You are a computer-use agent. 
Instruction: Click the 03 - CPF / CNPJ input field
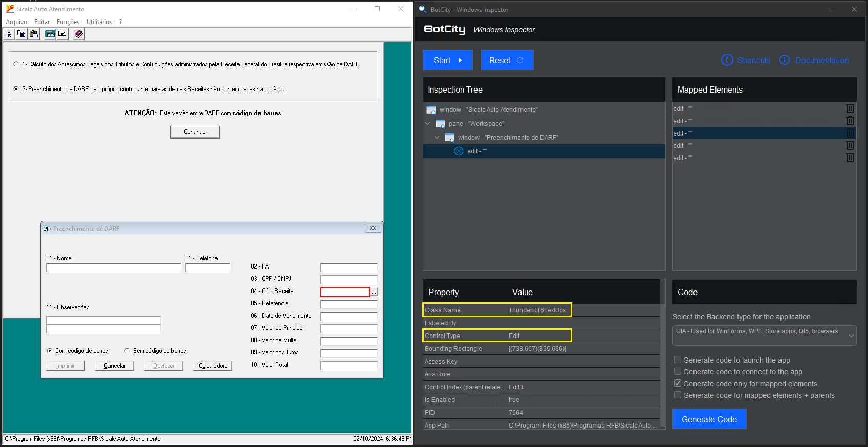click(349, 280)
